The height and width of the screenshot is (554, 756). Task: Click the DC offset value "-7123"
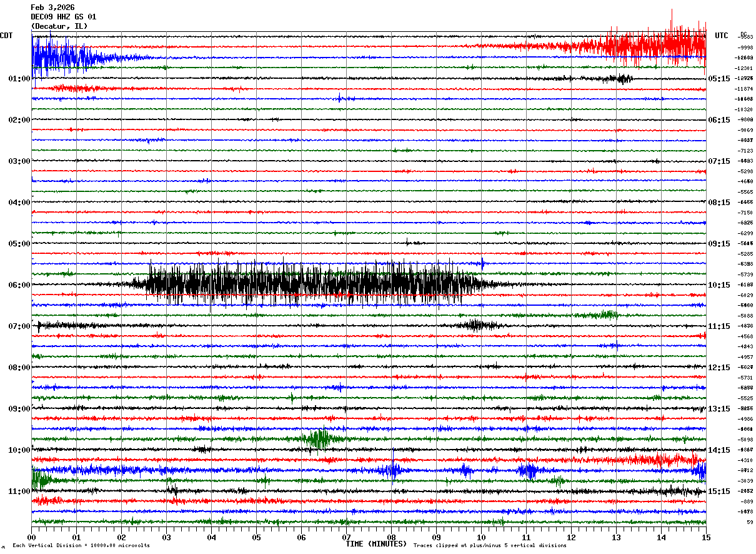(x=746, y=151)
